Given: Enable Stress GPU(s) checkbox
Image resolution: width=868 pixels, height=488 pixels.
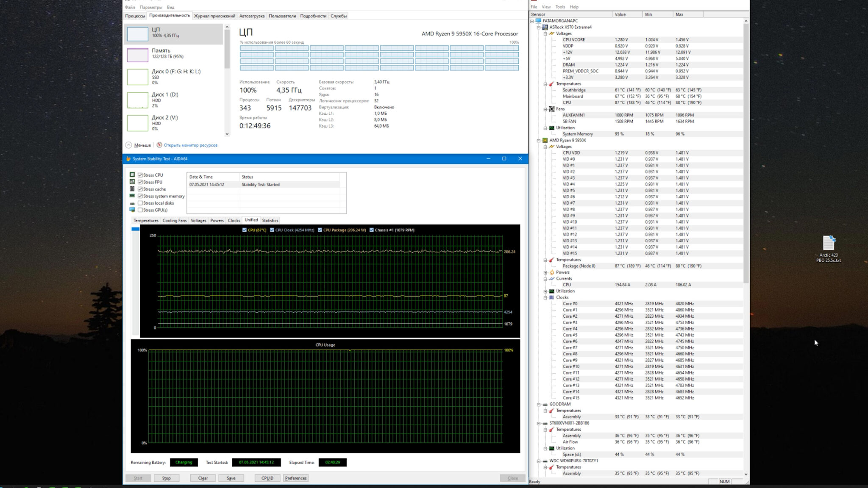Looking at the screenshot, I should [x=140, y=210].
